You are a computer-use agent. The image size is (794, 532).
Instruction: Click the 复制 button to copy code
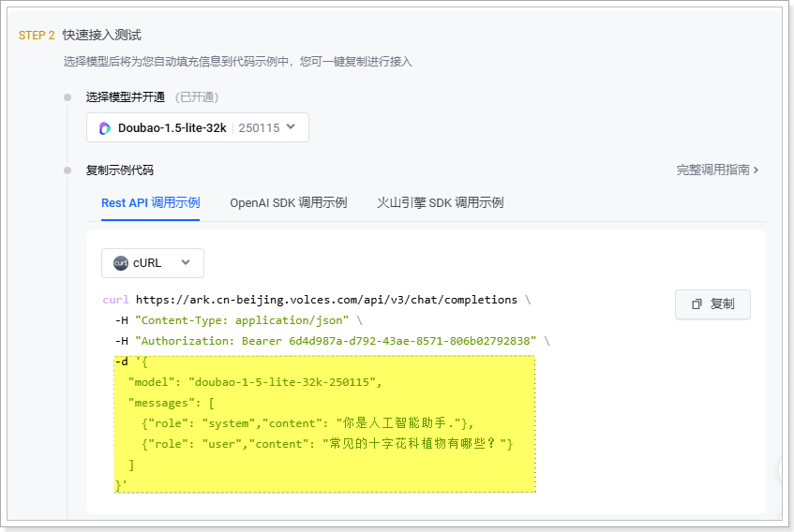click(x=712, y=303)
